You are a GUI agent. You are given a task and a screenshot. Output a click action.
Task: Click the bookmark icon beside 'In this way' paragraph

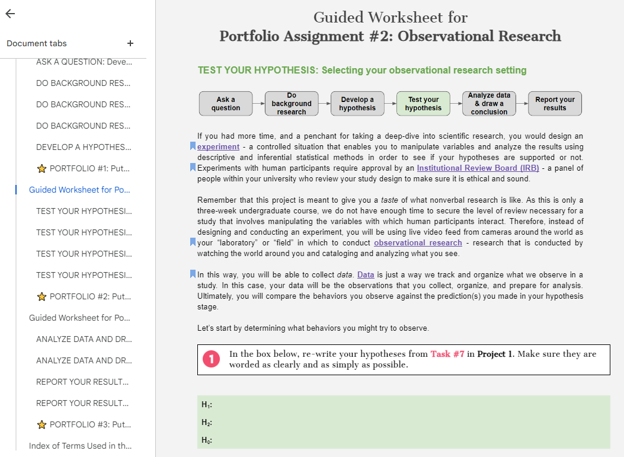point(193,274)
